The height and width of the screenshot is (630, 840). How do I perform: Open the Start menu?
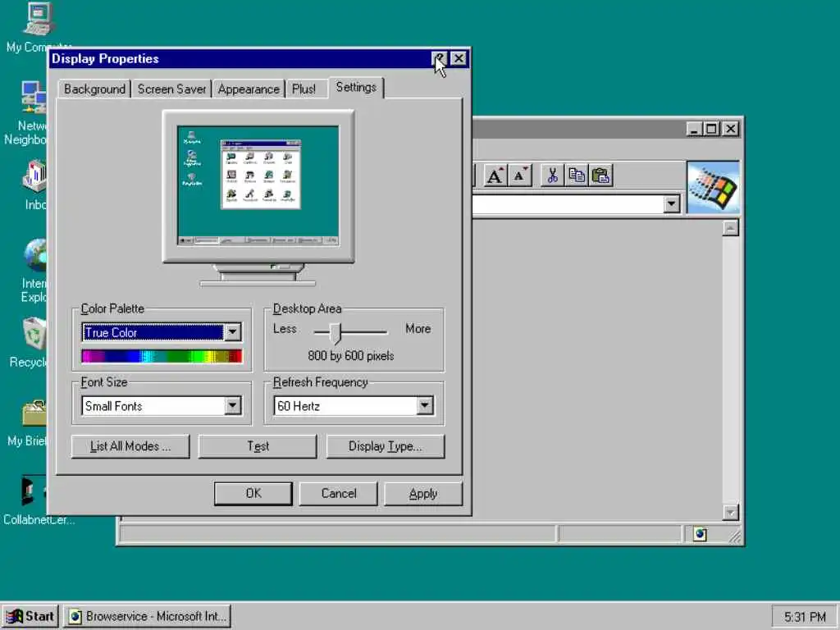point(30,616)
